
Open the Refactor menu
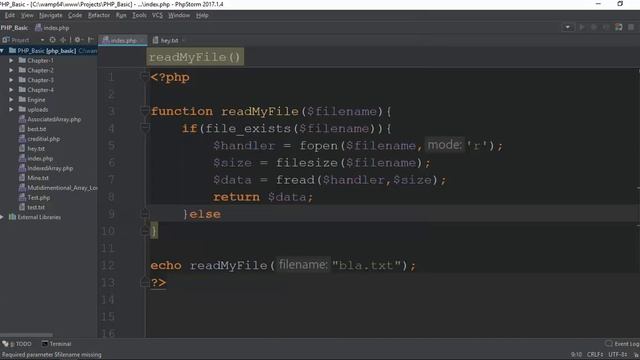coord(99,15)
